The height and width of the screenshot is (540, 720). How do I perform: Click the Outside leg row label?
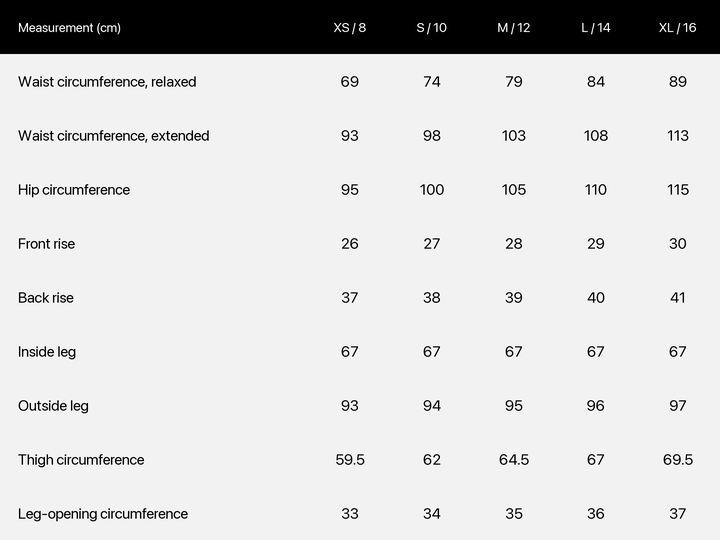coord(53,406)
